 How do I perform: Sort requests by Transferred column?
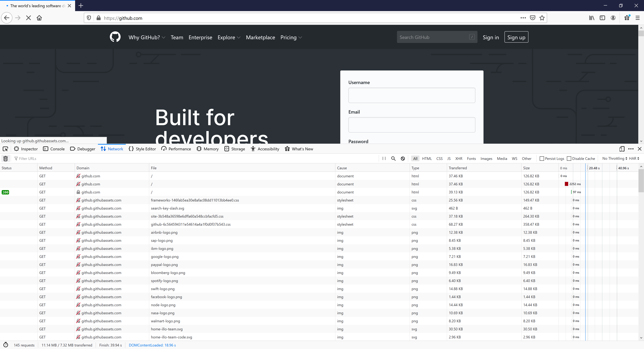pos(484,168)
